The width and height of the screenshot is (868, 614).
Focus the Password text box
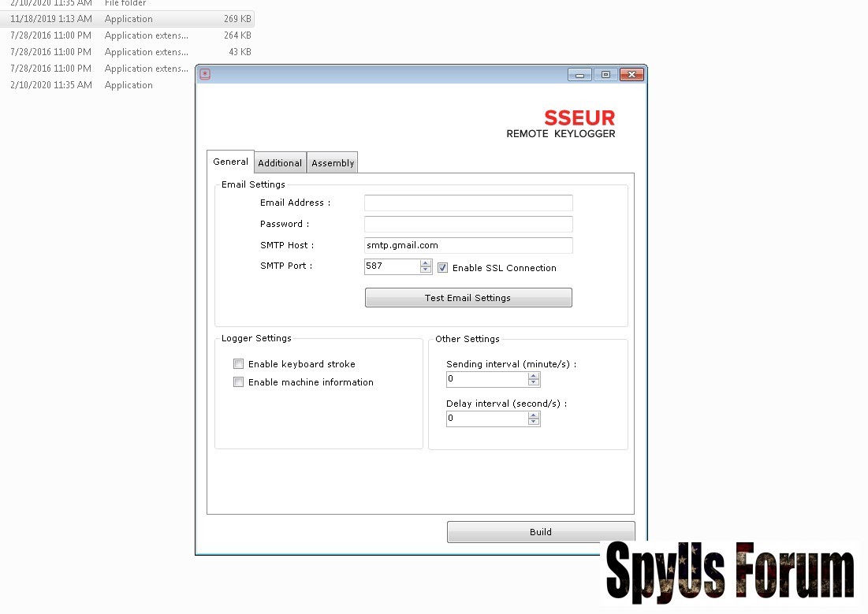click(x=468, y=225)
